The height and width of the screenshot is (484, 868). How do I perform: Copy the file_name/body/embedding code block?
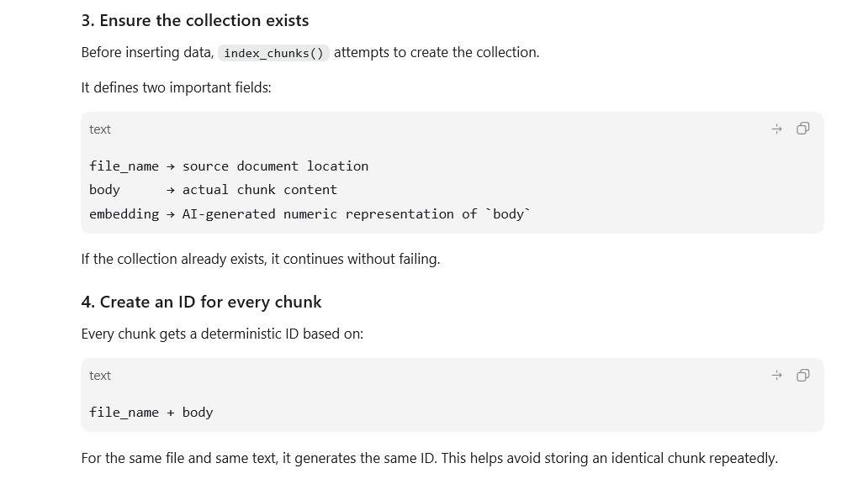(802, 129)
